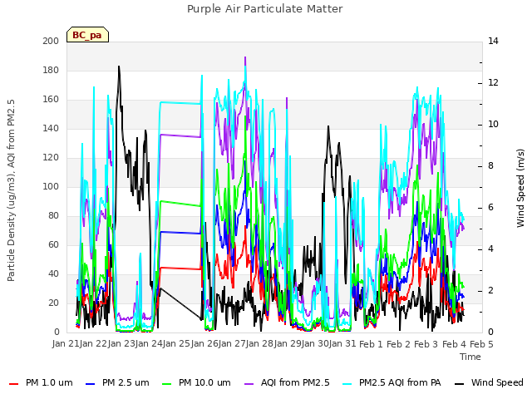Click the AQI peak on Jan 27

click(245, 57)
